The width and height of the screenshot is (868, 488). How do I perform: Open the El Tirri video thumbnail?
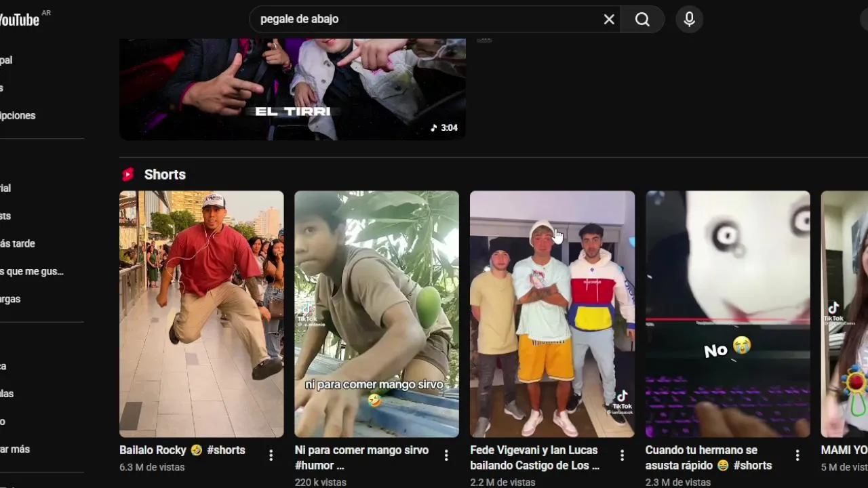(292, 89)
